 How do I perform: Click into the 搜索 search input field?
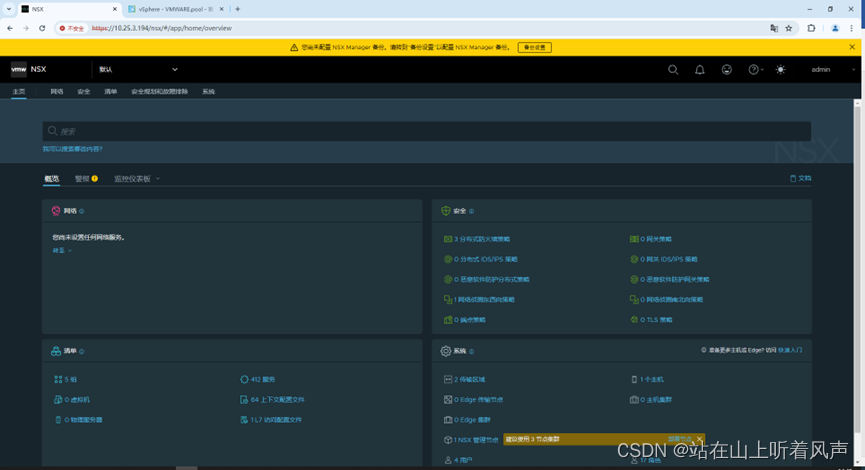coord(426,131)
